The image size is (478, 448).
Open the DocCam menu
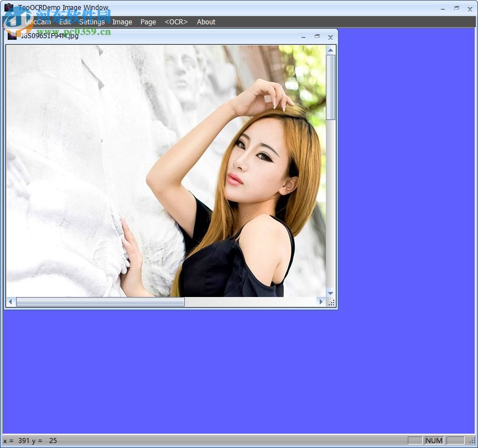(38, 22)
